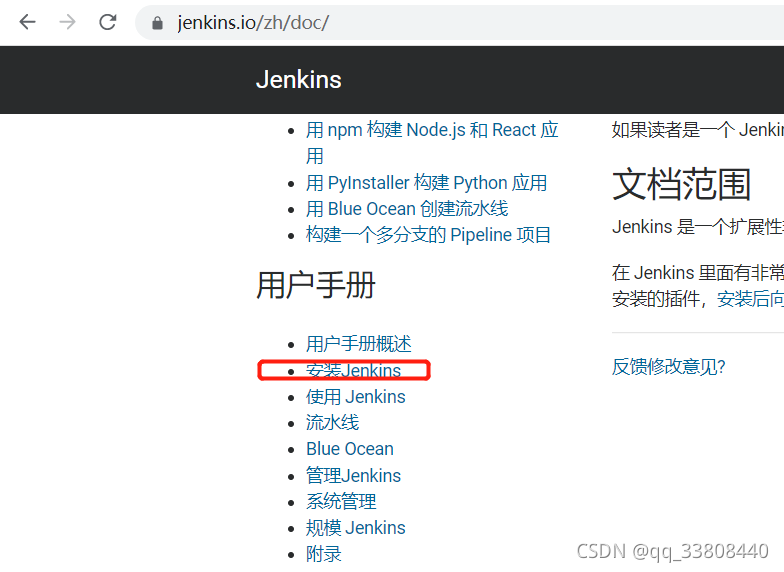Click the '反馈修改意见?' feedback link
784x572 pixels.
(668, 366)
